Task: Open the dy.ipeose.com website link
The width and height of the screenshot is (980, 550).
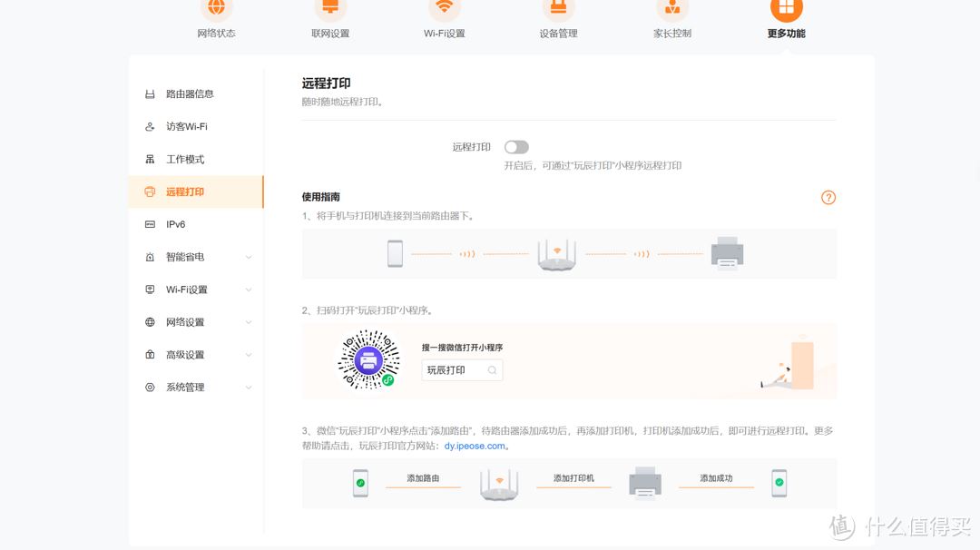Action: 474,447
